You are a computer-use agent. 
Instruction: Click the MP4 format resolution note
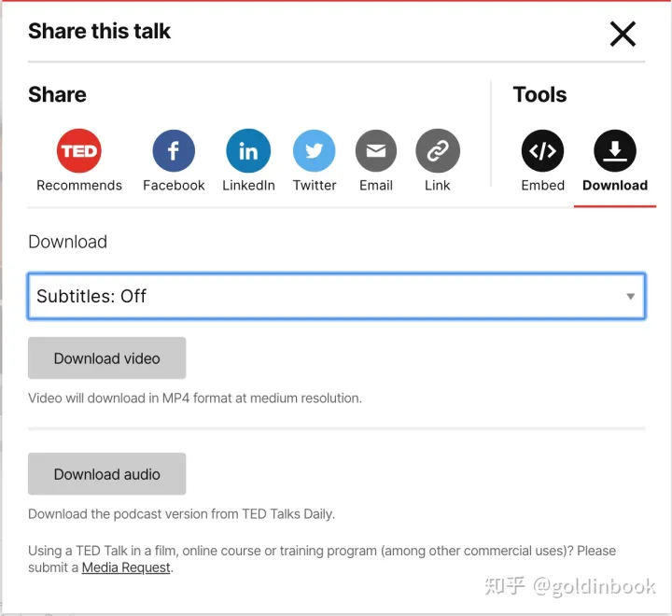click(195, 399)
